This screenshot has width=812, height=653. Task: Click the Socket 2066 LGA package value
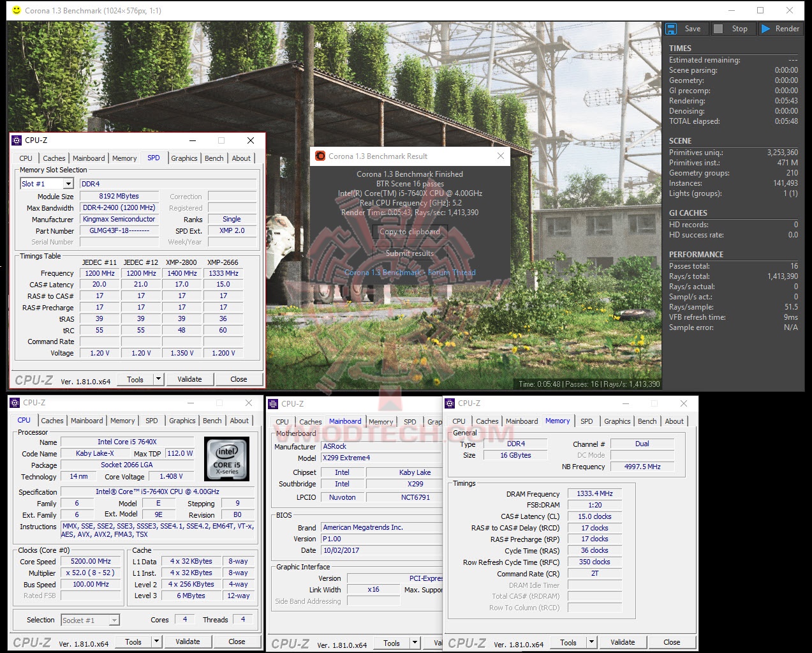tap(127, 465)
